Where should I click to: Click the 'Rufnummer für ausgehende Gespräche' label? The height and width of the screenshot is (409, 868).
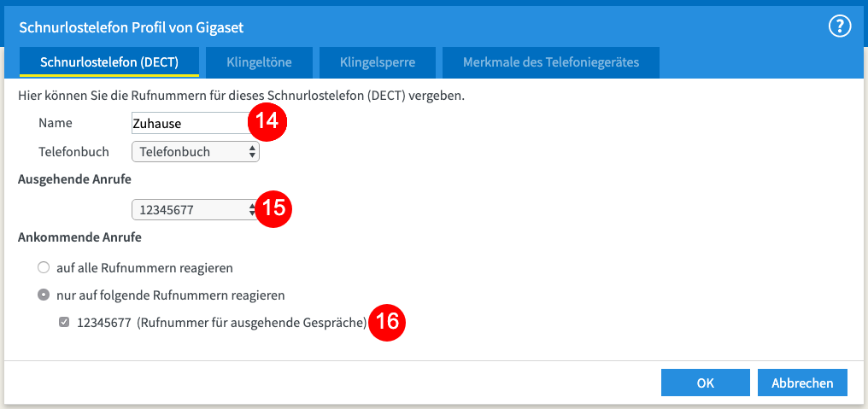pos(252,323)
